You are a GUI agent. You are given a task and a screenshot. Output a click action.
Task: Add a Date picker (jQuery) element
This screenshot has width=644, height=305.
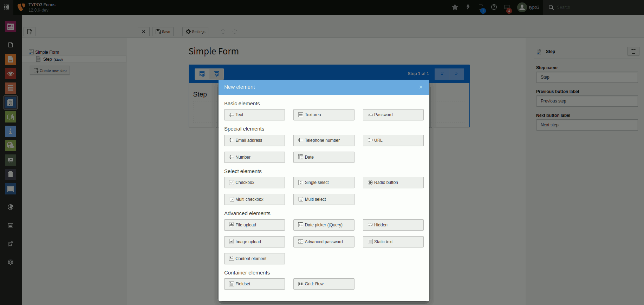(x=324, y=225)
